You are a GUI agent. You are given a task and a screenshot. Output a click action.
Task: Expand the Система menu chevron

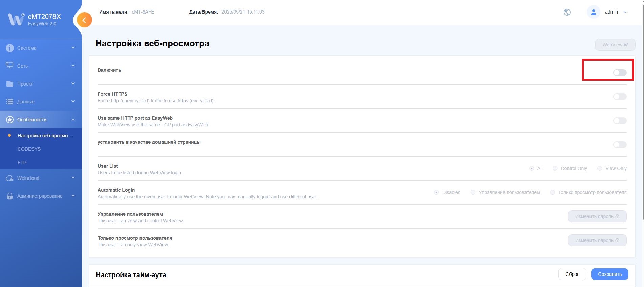click(x=73, y=48)
